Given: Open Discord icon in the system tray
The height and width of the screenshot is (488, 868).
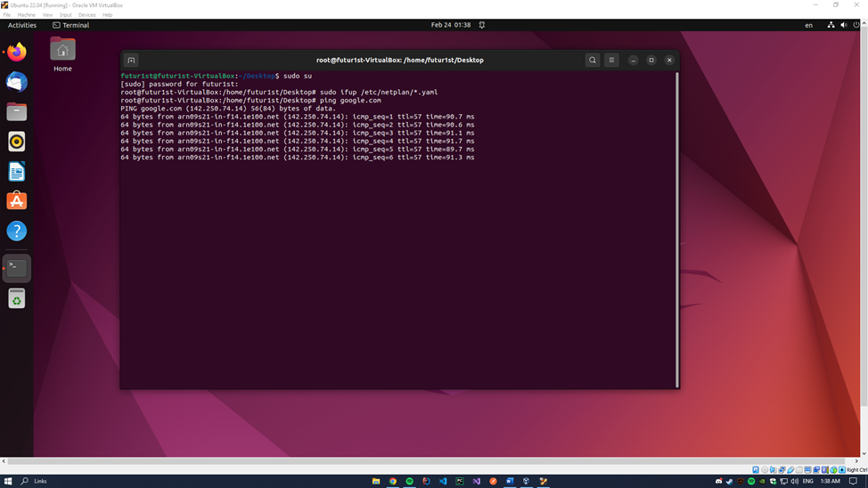Looking at the screenshot, I should click(718, 482).
